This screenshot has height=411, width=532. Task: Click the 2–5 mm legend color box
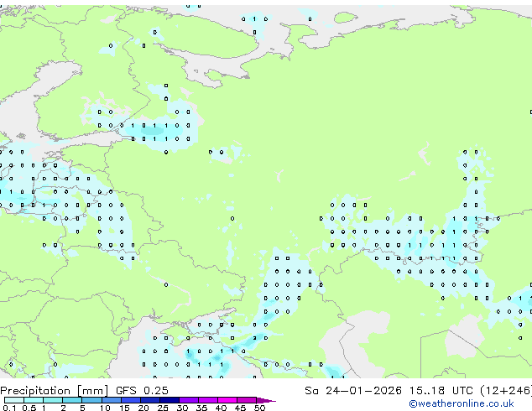(72, 400)
